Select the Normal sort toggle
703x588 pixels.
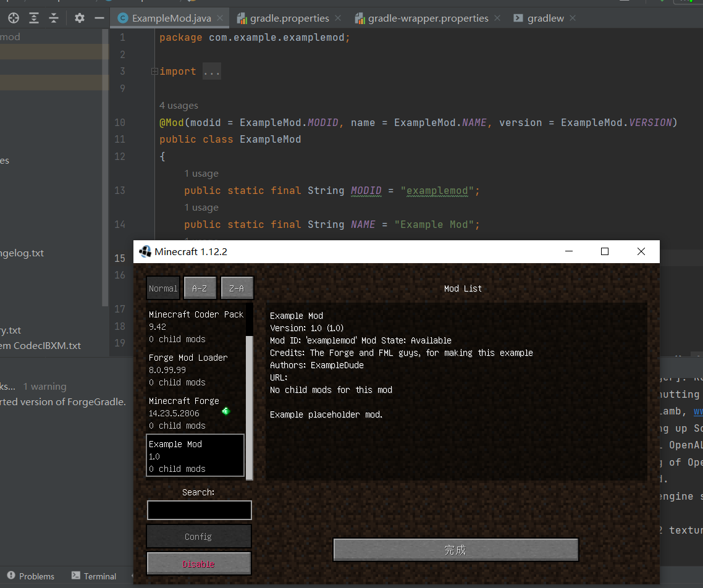pyautogui.click(x=163, y=288)
